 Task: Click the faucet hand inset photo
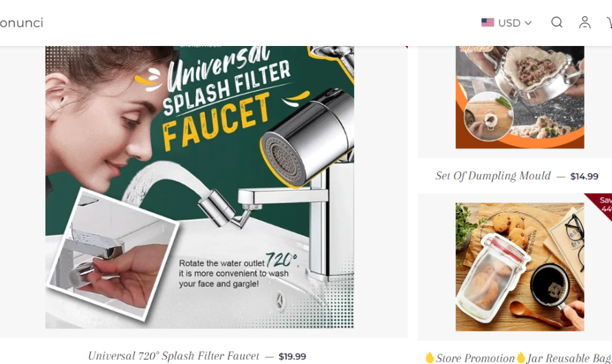coord(112,255)
